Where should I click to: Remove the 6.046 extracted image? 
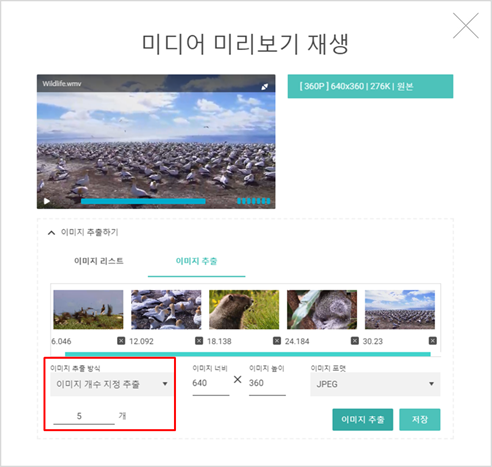[x=121, y=341]
